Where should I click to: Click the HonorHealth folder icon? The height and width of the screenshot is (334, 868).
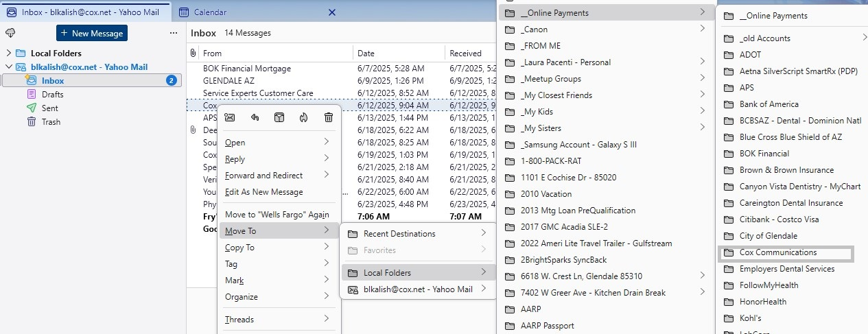(x=728, y=302)
